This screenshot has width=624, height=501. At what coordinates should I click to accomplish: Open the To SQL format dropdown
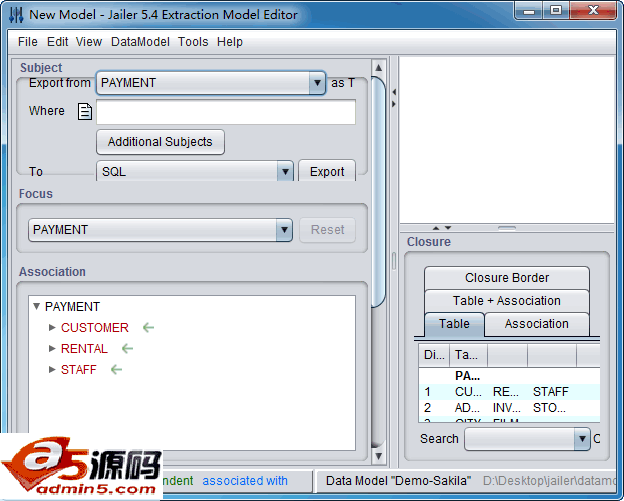pyautogui.click(x=285, y=172)
